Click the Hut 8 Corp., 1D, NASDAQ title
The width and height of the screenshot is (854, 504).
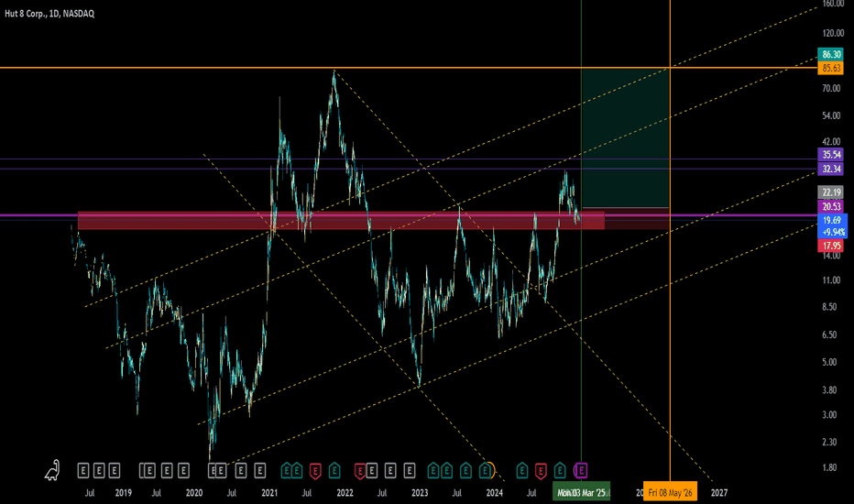click(x=49, y=14)
